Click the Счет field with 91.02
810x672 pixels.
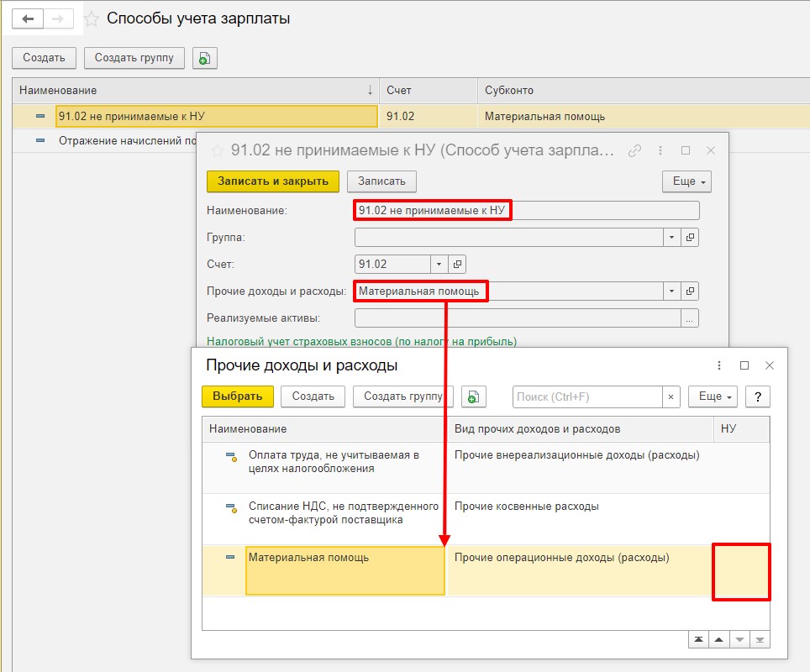tap(392, 264)
